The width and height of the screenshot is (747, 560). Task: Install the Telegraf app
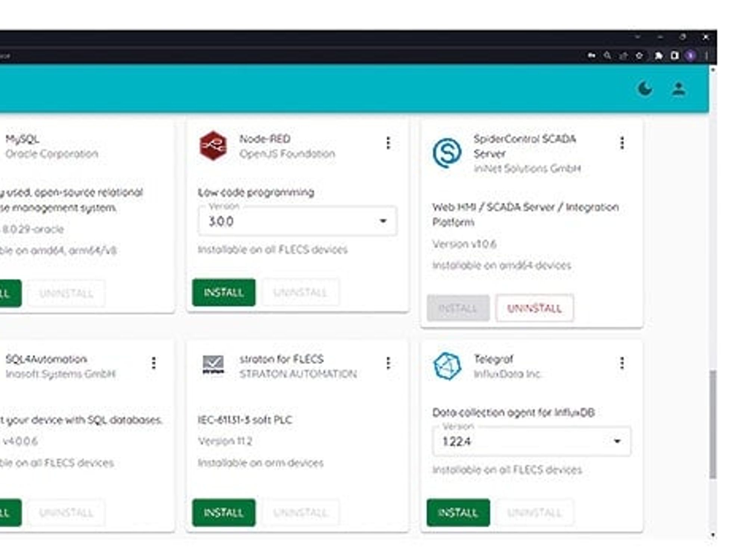coord(458,513)
